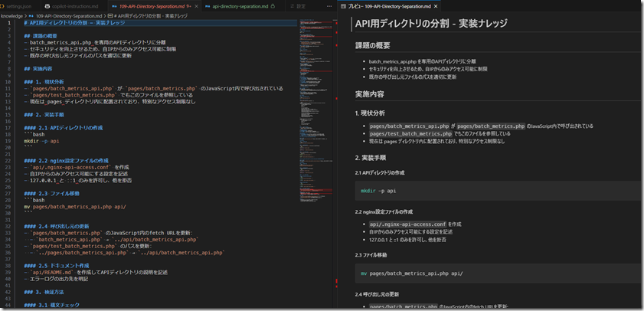Image resolution: width=644 pixels, height=311 pixels.
Task: Place cursor on '## 実施内容' source line
Action: (38, 69)
